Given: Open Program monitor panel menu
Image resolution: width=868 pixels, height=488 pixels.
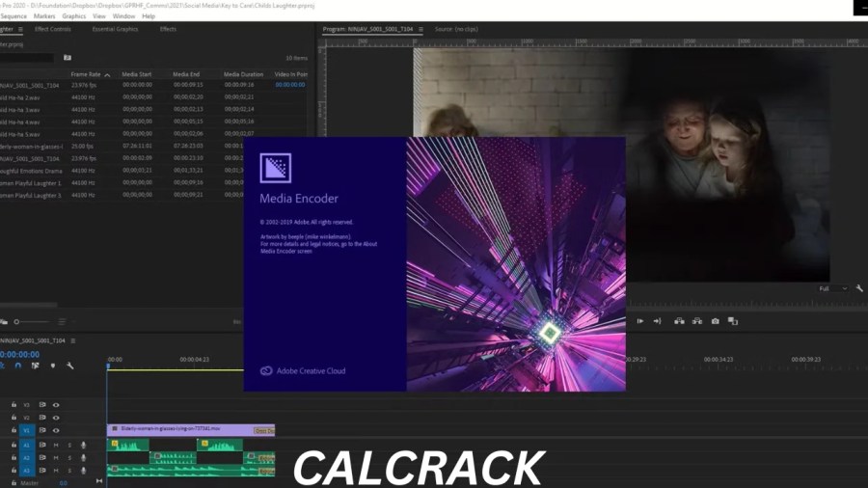Looking at the screenshot, I should point(420,29).
